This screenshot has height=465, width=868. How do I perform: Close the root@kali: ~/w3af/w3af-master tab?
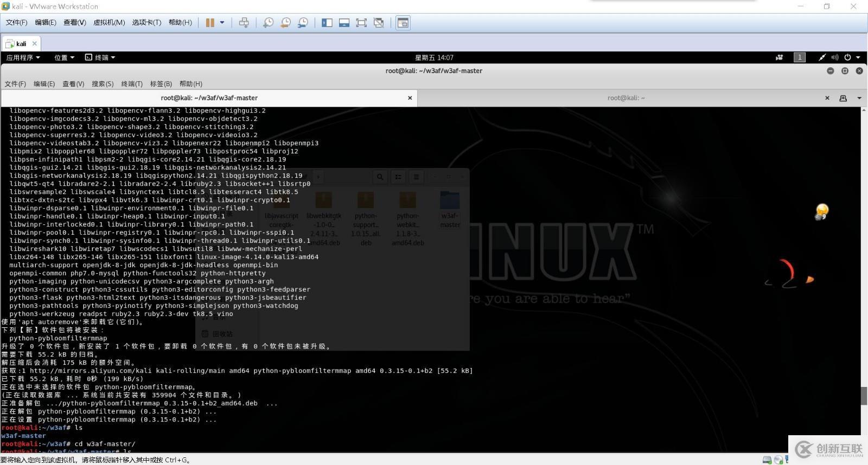tap(410, 98)
